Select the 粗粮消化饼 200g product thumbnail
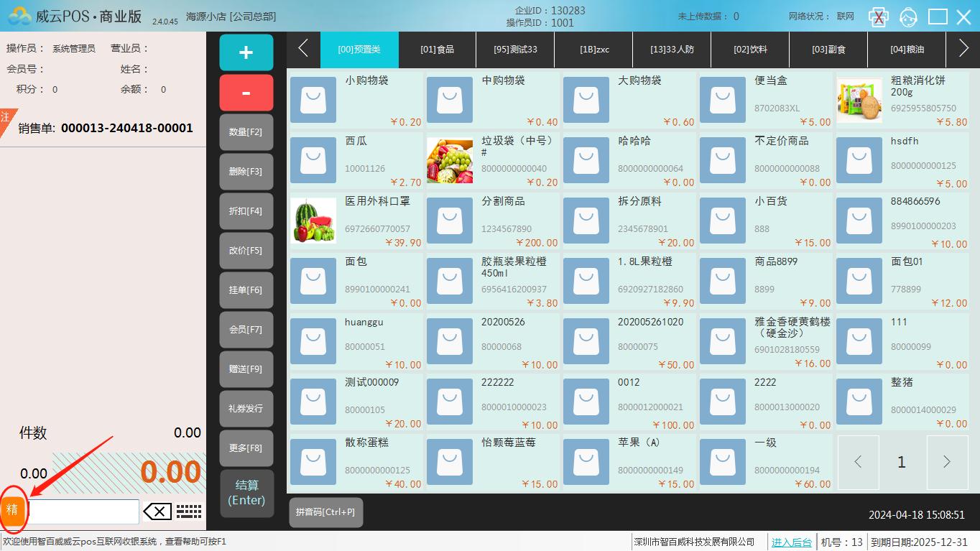The image size is (980, 551). coord(859,101)
